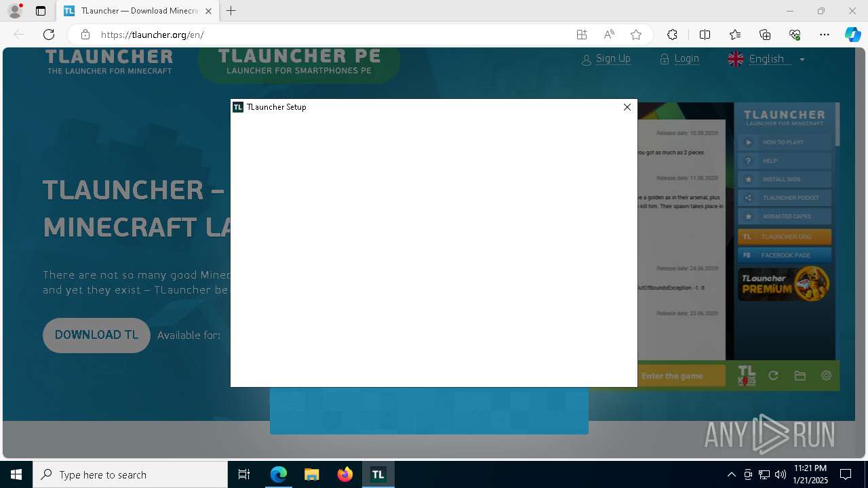The width and height of the screenshot is (868, 488).
Task: Open a new browser tab
Action: coord(231,11)
